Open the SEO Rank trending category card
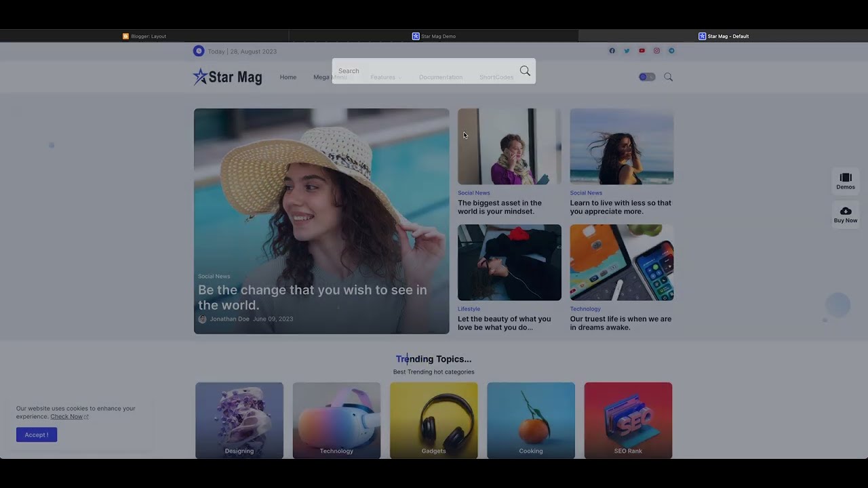This screenshot has width=868, height=488. pos(628,420)
